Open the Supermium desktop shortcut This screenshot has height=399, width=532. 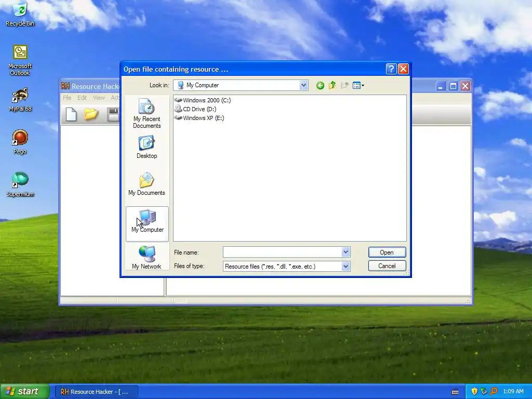(x=20, y=184)
